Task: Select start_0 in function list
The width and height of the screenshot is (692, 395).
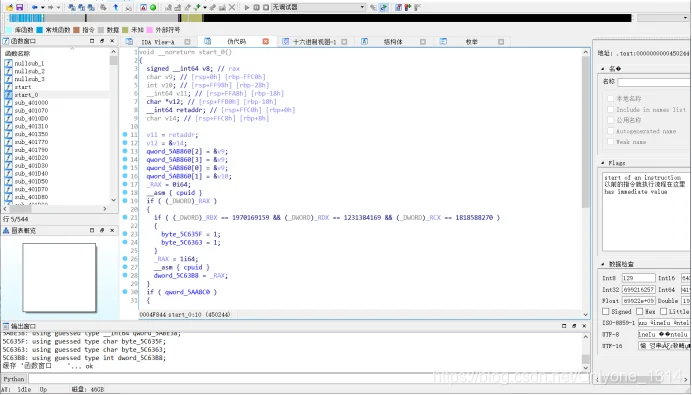Action: (x=26, y=95)
